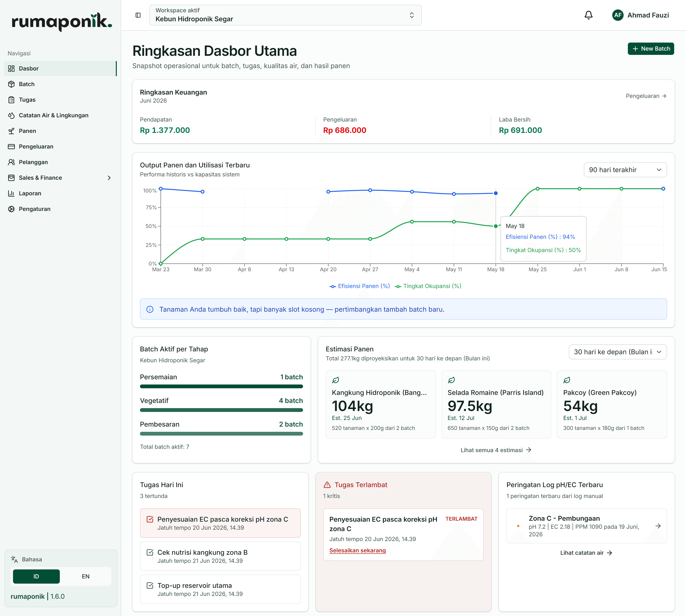Click the info icon in advice banner
The image size is (686, 616).
pos(150,309)
